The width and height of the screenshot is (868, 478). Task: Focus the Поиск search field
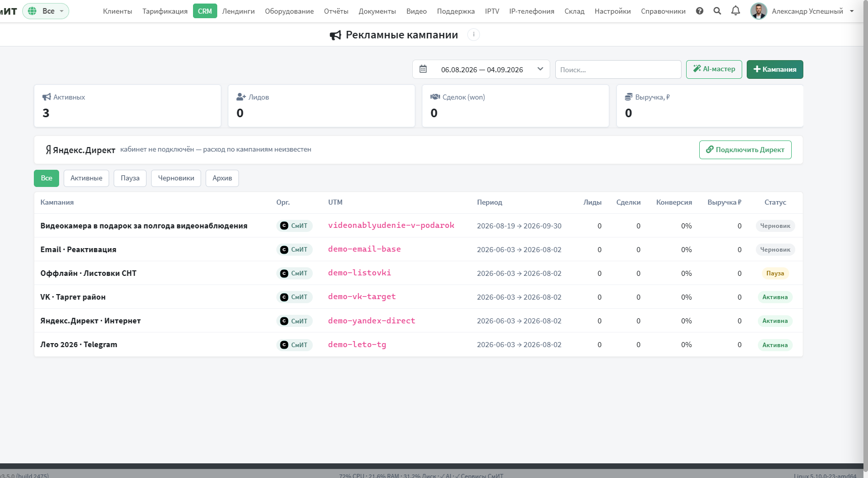coord(618,69)
